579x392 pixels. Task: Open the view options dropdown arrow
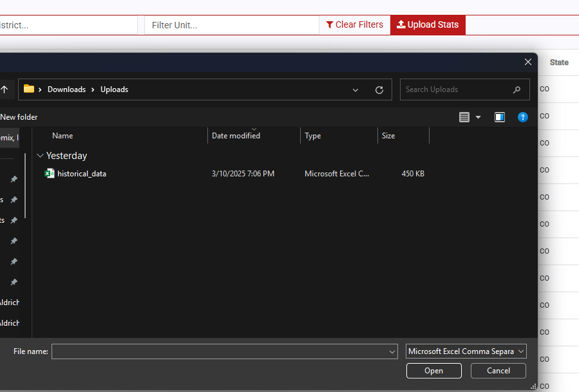click(478, 117)
